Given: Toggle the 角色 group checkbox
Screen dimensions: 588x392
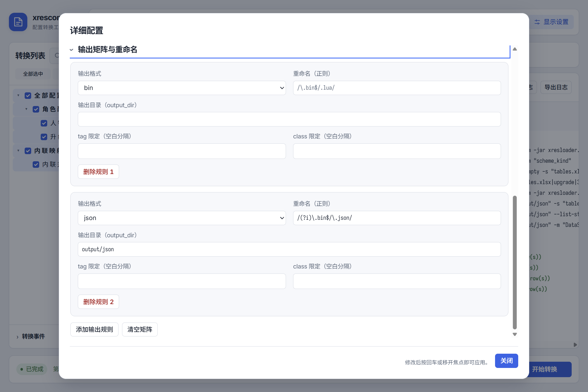Looking at the screenshot, I should (36, 109).
